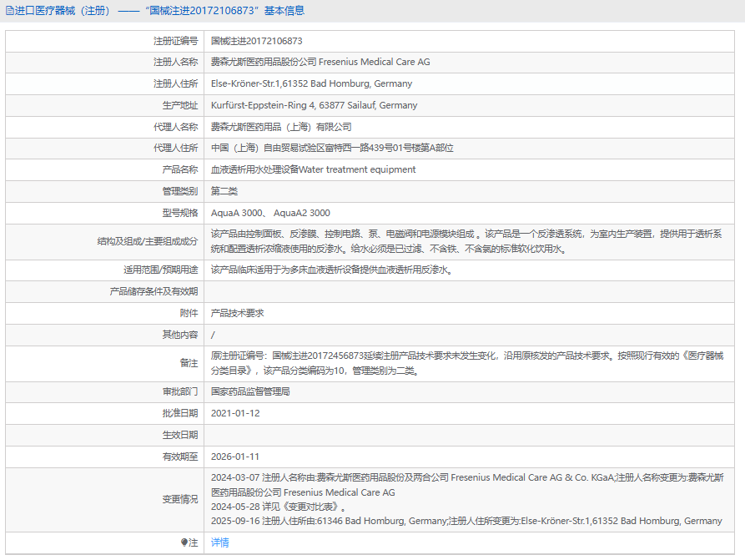
Task: Click 结构及组成/主要组成成分 label
Action: point(148,241)
